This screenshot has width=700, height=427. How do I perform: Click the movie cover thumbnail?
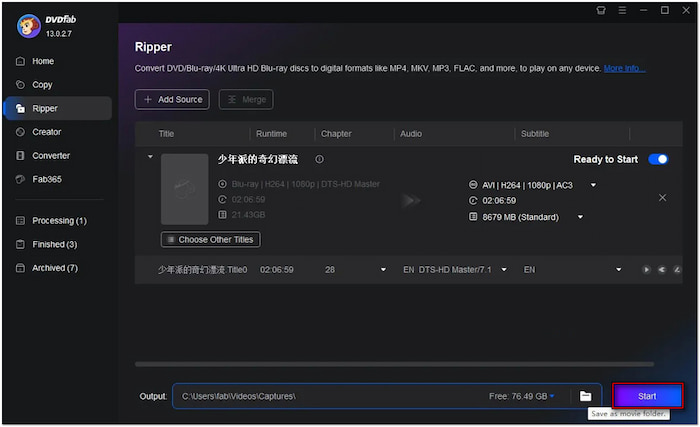[x=184, y=189]
